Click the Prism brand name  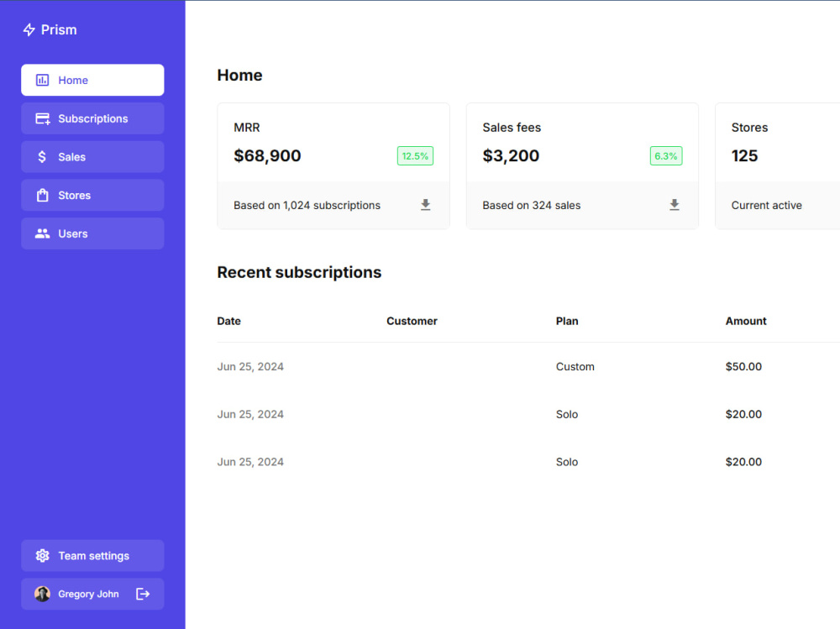point(59,30)
